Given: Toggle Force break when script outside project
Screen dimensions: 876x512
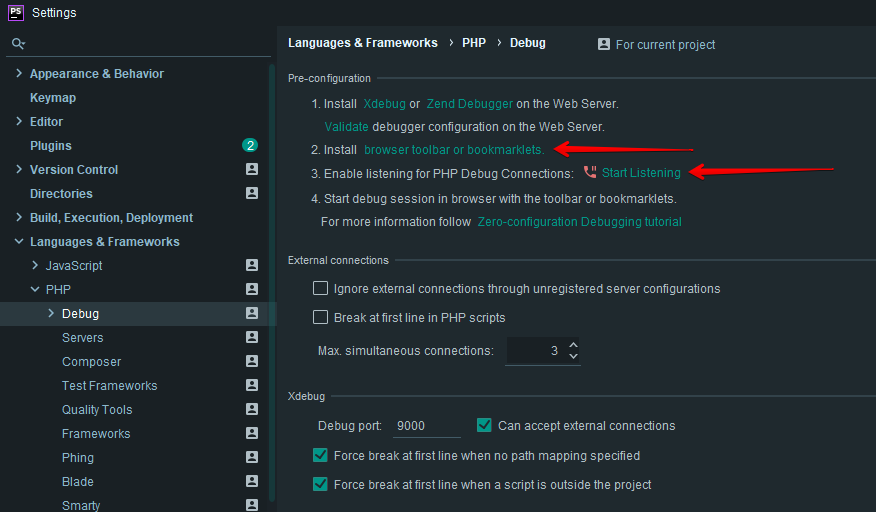Looking at the screenshot, I should pos(320,484).
